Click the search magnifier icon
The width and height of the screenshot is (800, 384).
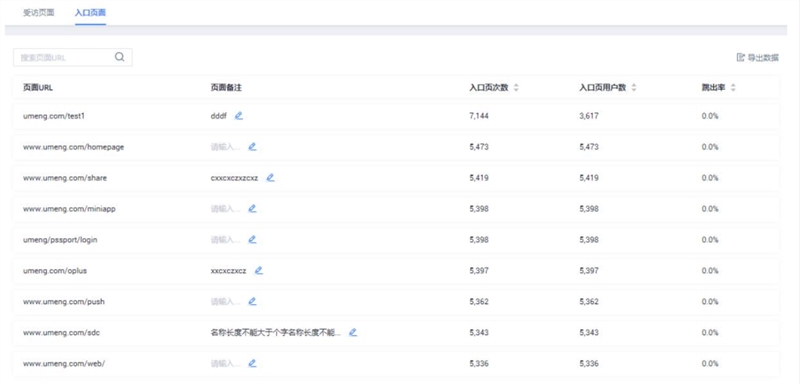[119, 57]
